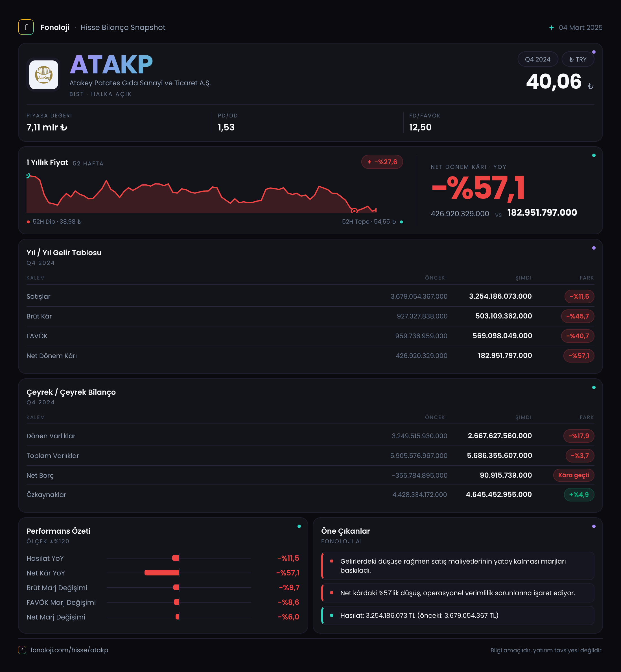
Task: Click the Brüt Kâr previous value 927.327.838.000
Action: click(x=422, y=316)
